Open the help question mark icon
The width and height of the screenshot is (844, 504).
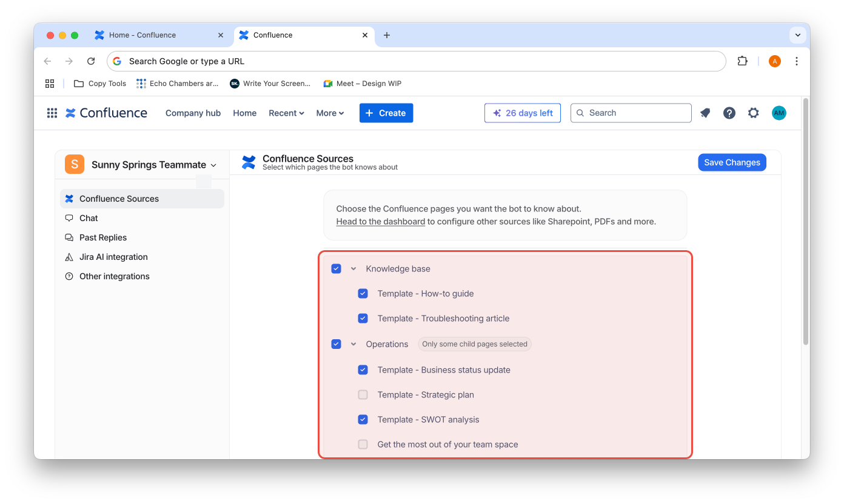coord(729,113)
